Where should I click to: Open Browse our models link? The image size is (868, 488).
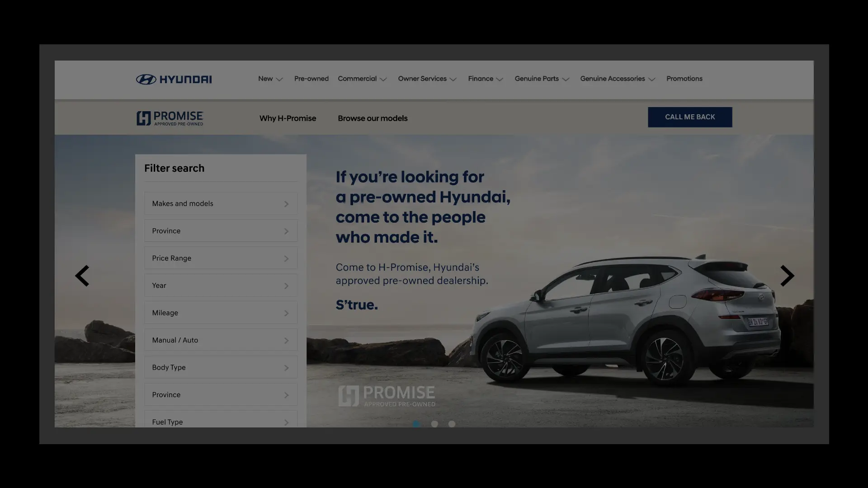(x=373, y=118)
